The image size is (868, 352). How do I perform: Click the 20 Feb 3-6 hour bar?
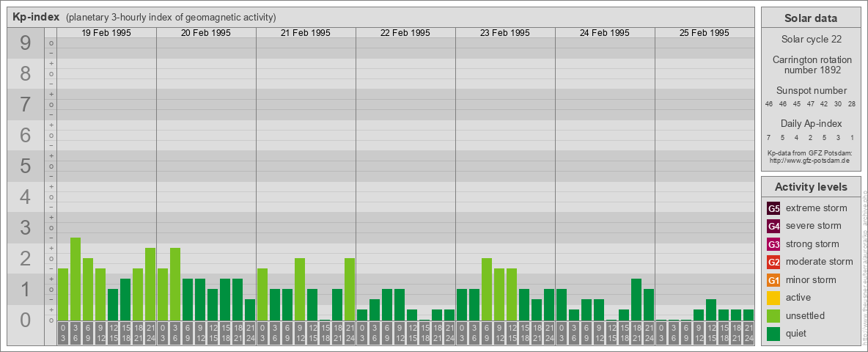[x=175, y=284]
